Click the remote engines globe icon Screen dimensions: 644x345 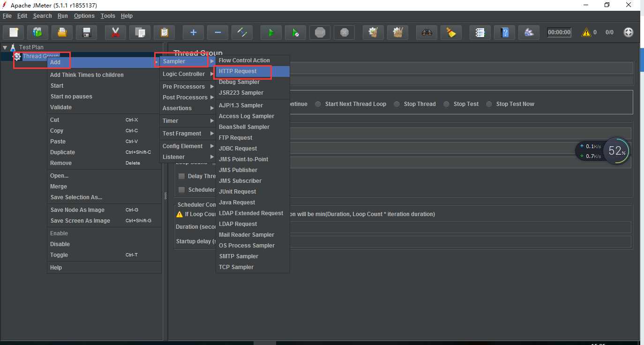click(x=629, y=32)
